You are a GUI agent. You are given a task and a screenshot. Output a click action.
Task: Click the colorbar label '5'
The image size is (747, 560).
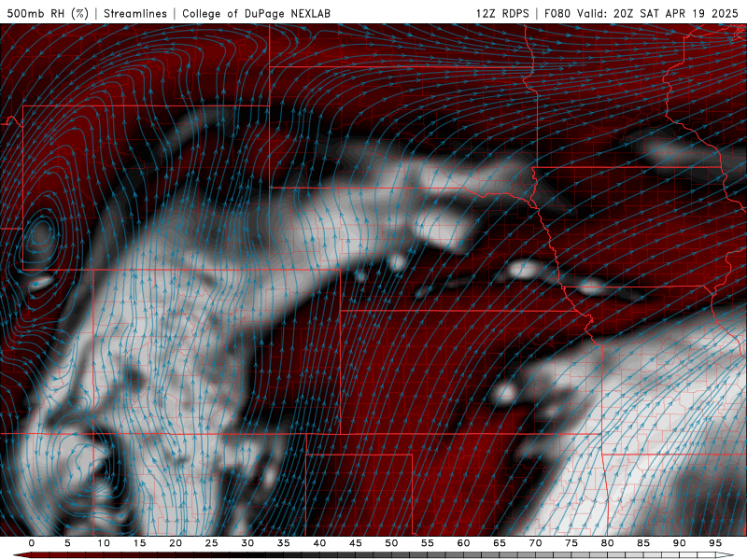pos(67,543)
